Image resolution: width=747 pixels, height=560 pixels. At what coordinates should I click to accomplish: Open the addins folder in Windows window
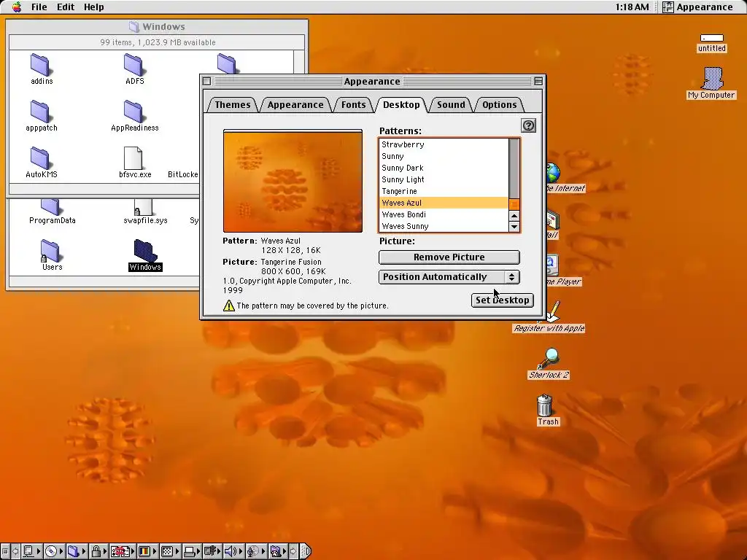click(40, 65)
